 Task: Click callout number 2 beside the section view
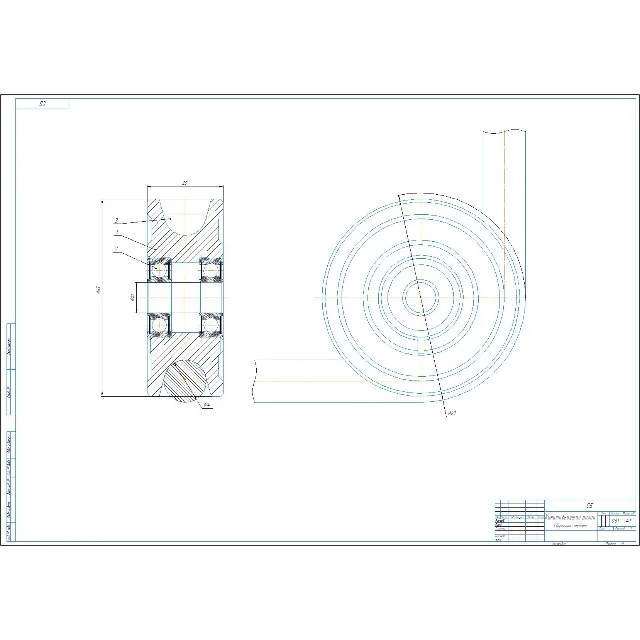coord(116,220)
